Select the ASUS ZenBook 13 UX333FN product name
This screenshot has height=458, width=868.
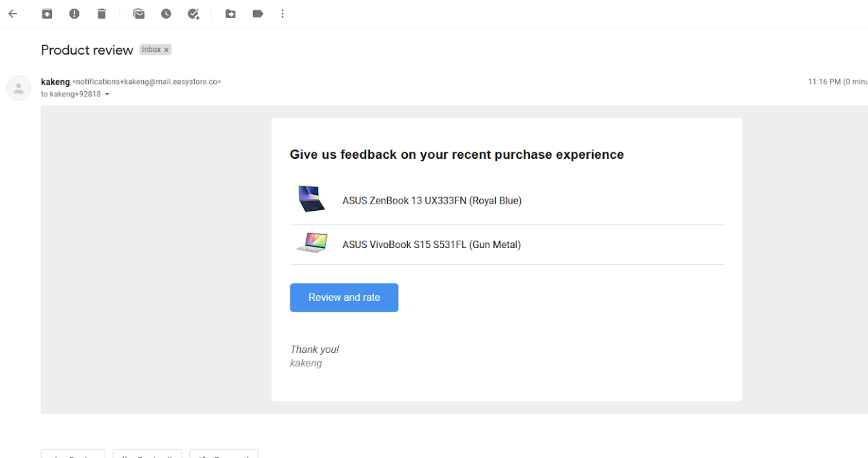[432, 201]
